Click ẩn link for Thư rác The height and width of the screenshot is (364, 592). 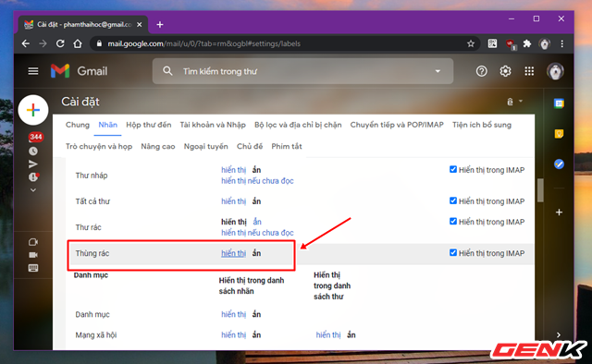(x=257, y=222)
